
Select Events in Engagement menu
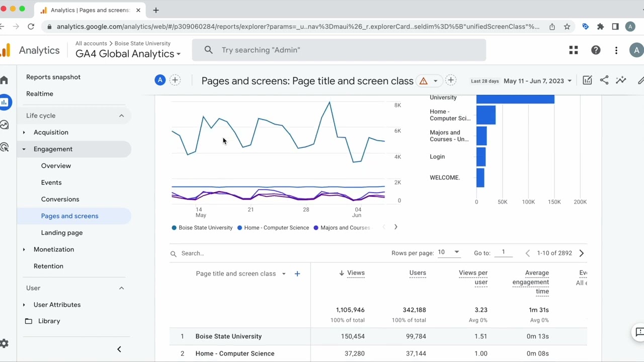pyautogui.click(x=51, y=183)
